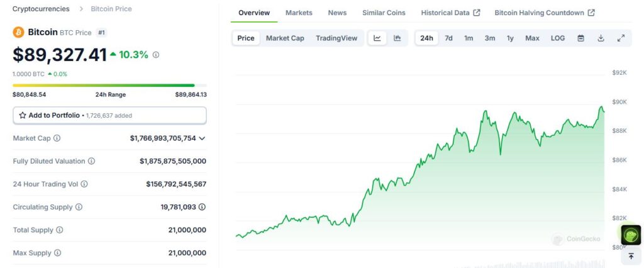
Task: Open the calendar date range picker
Action: (580, 38)
